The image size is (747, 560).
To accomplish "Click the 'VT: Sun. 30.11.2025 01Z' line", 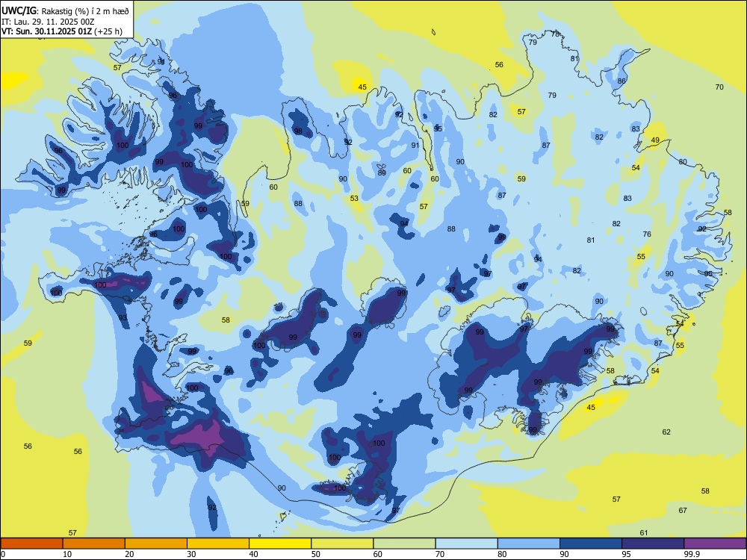I will click(x=46, y=32).
